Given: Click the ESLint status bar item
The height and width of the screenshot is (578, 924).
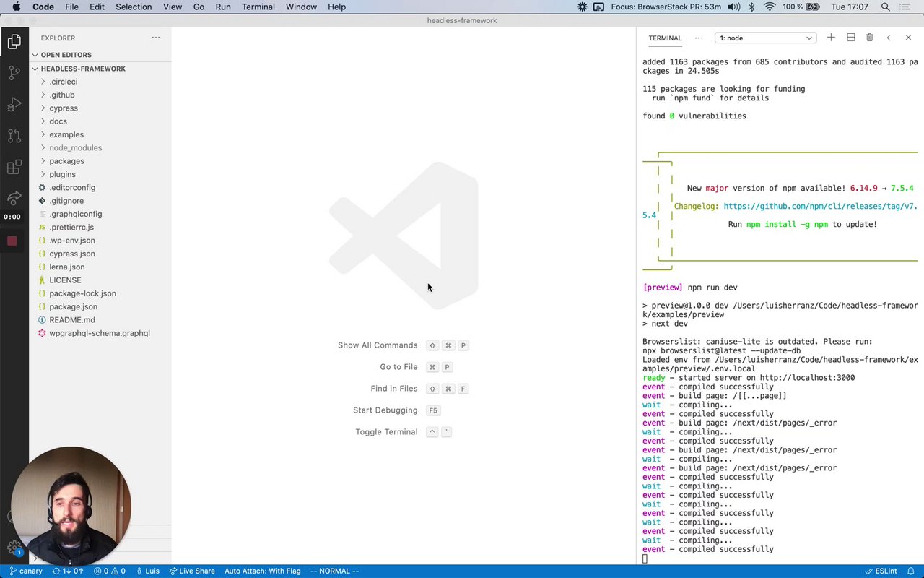Looking at the screenshot, I should (881, 571).
